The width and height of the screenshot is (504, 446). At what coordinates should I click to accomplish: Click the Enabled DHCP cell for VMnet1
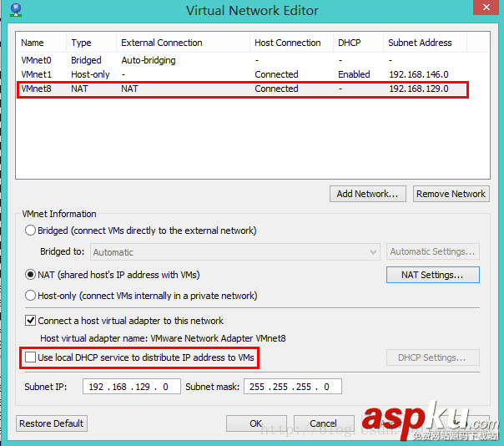[x=354, y=74]
